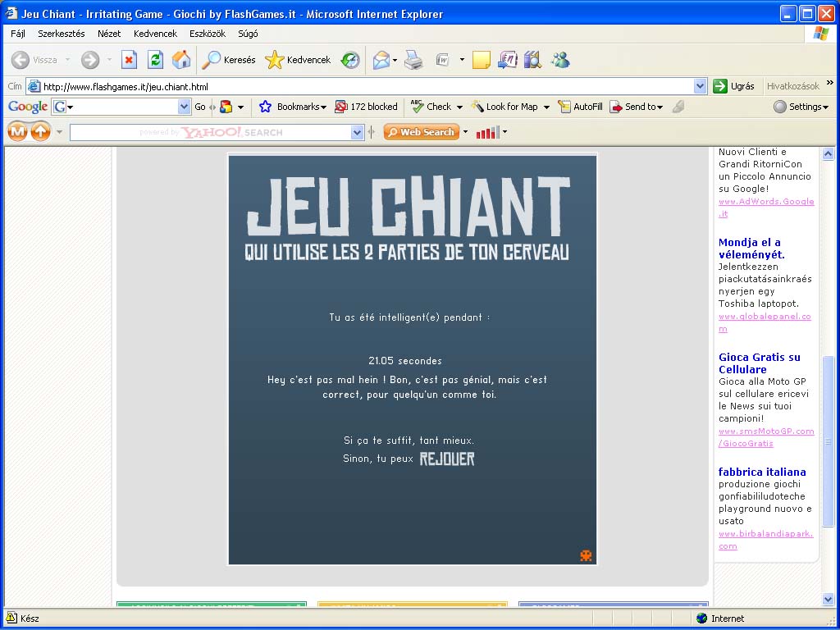The height and width of the screenshot is (630, 840).
Task: Open Kedvencek favorites star button
Action: click(299, 60)
